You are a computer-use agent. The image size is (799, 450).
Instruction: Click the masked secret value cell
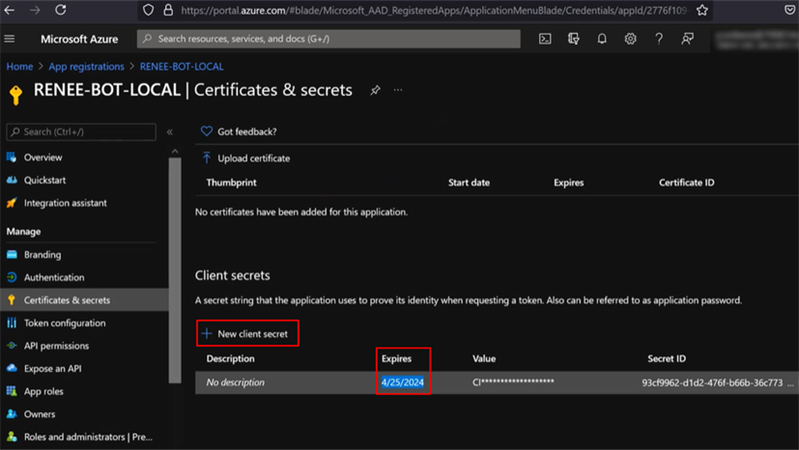pos(513,382)
